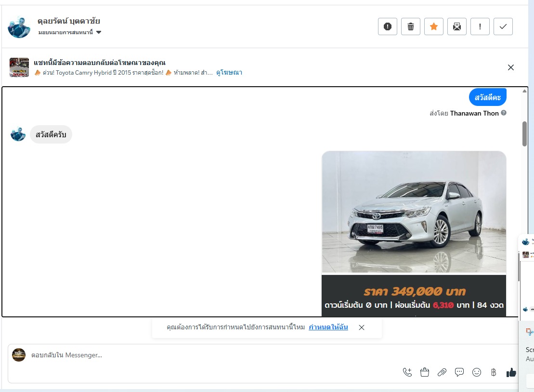Mark conversation done with checkmark button

pos(503,26)
